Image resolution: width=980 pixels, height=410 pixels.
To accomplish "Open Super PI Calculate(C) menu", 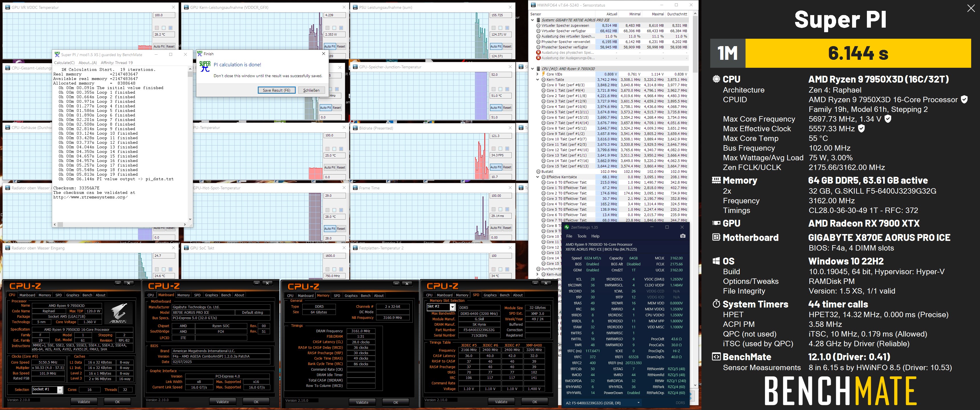I will [x=64, y=63].
